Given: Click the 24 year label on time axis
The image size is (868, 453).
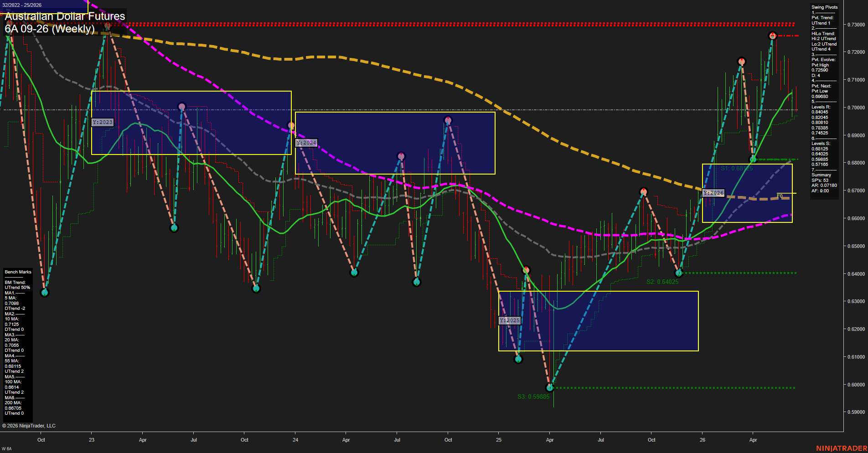Looking at the screenshot, I should pyautogui.click(x=295, y=440).
